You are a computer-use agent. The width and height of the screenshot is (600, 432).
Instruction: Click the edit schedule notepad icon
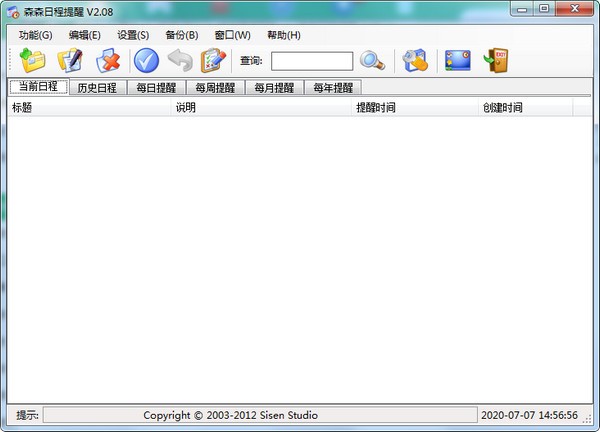coord(70,61)
